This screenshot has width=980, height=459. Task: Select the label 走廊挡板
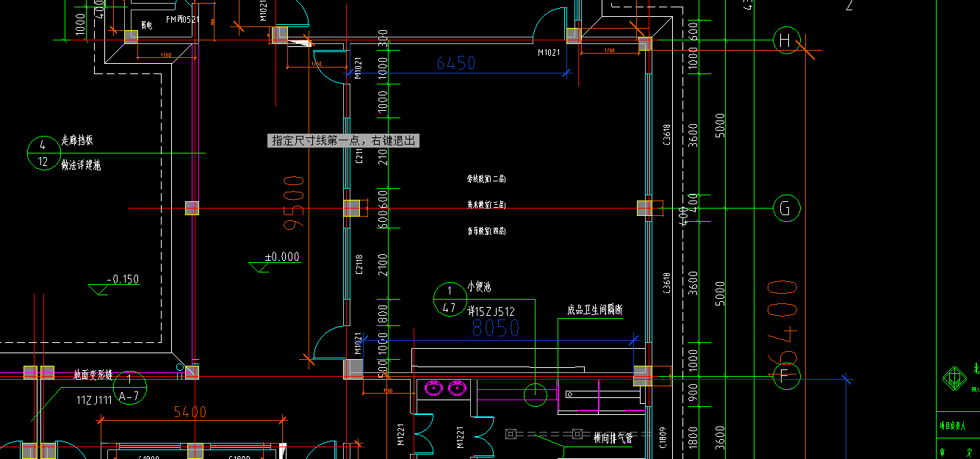click(77, 140)
